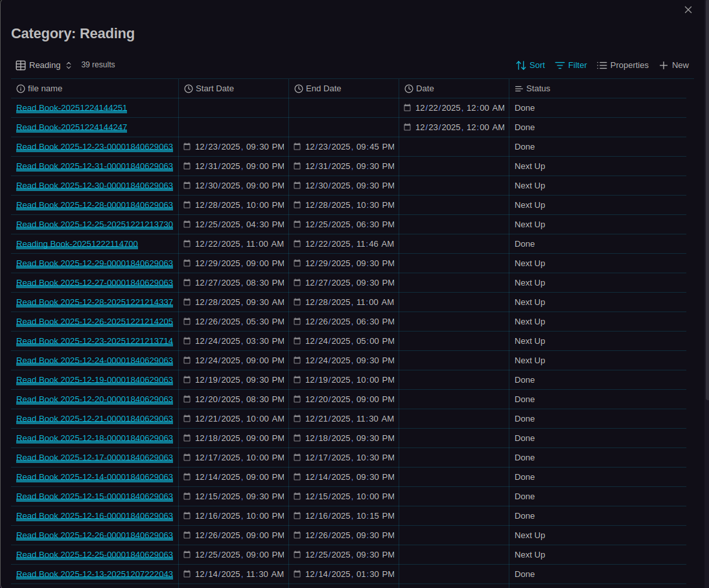The height and width of the screenshot is (588, 709).
Task: Click the Status column header
Action: (x=537, y=89)
